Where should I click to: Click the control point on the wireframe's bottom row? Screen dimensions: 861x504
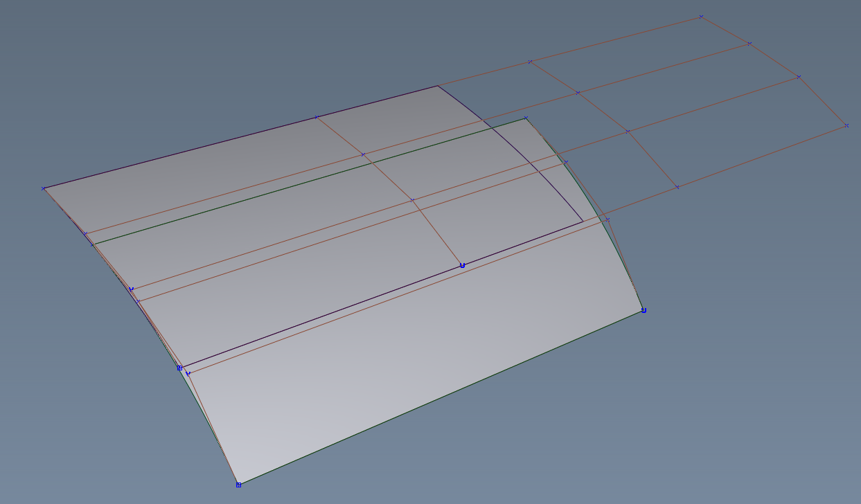[677, 186]
